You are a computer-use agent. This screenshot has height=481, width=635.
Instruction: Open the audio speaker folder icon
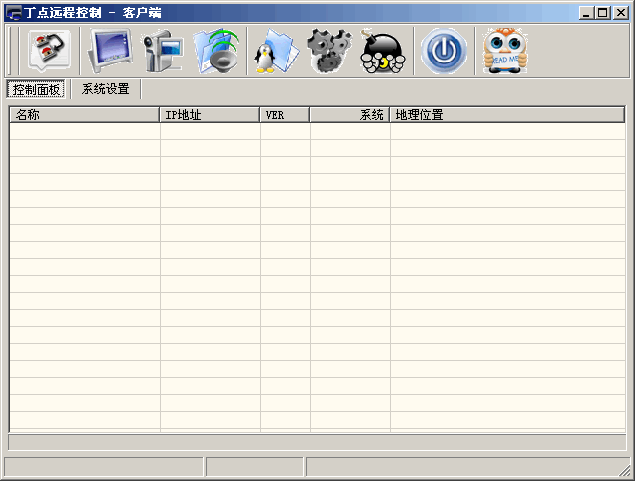(216, 51)
